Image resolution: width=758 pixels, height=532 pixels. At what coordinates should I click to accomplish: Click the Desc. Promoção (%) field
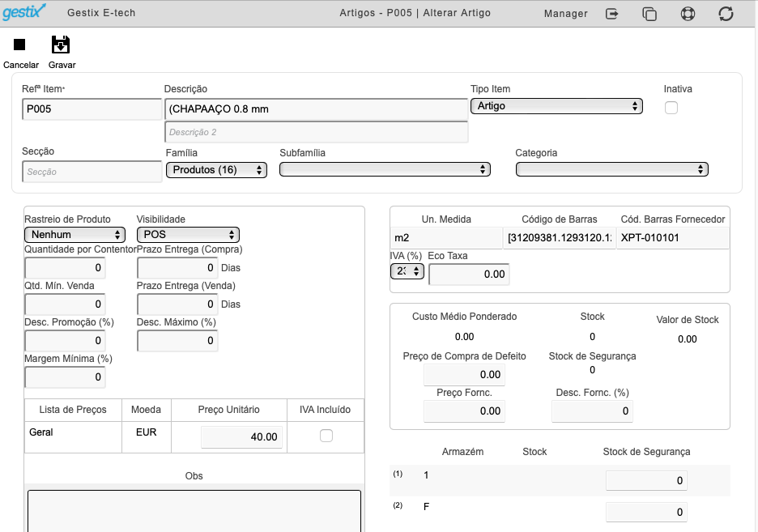pyautogui.click(x=65, y=341)
